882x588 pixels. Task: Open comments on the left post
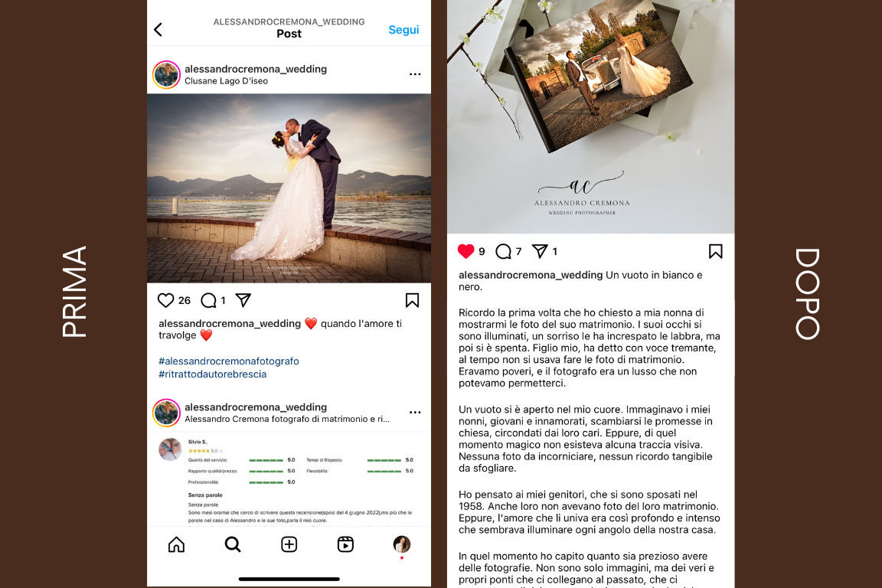click(x=208, y=300)
